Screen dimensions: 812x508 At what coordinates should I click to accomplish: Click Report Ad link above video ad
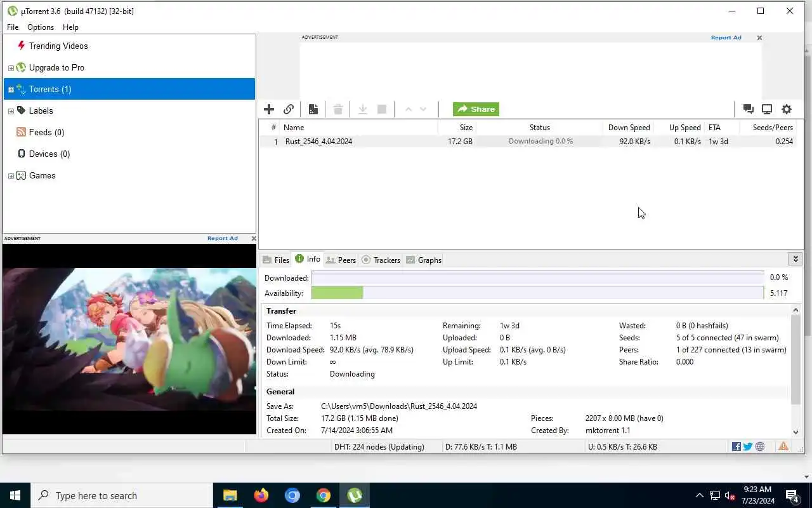point(222,238)
